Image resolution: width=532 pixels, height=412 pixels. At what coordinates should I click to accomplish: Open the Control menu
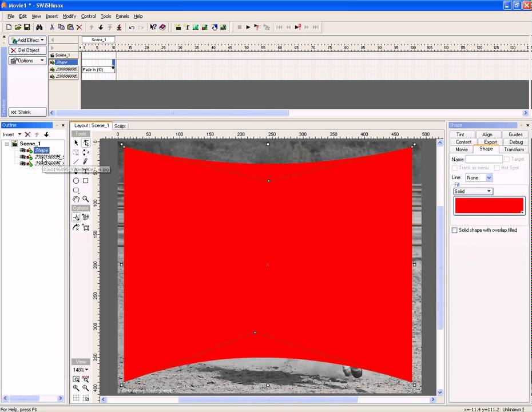[88, 16]
